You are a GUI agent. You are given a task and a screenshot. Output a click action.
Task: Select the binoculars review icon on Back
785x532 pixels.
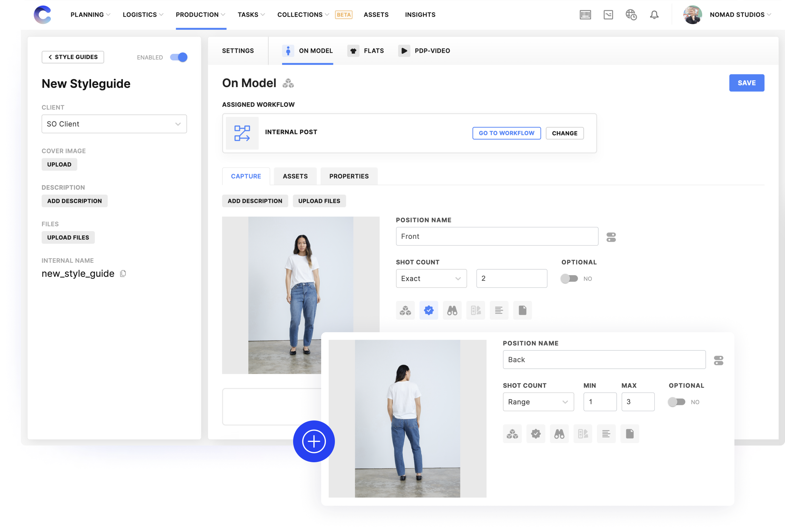[559, 433]
